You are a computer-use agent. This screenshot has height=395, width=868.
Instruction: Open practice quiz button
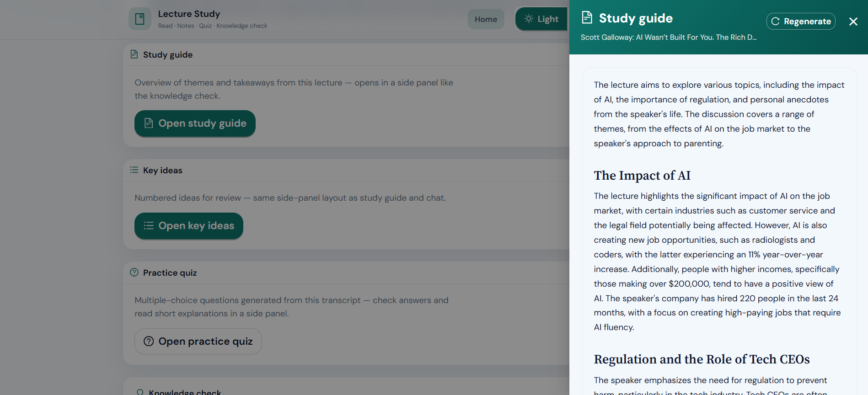coord(198,341)
